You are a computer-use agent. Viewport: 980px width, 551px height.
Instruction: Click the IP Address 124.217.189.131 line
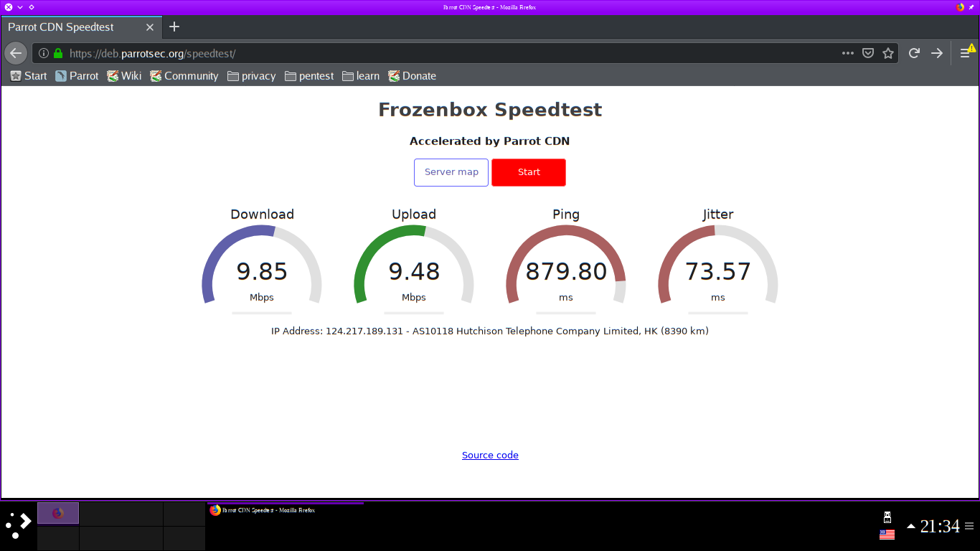[490, 331]
